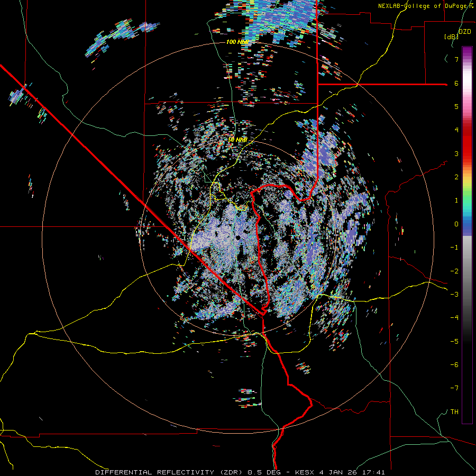Click the 0 value on the scale
This screenshot has width=476, height=476.
click(x=456, y=224)
